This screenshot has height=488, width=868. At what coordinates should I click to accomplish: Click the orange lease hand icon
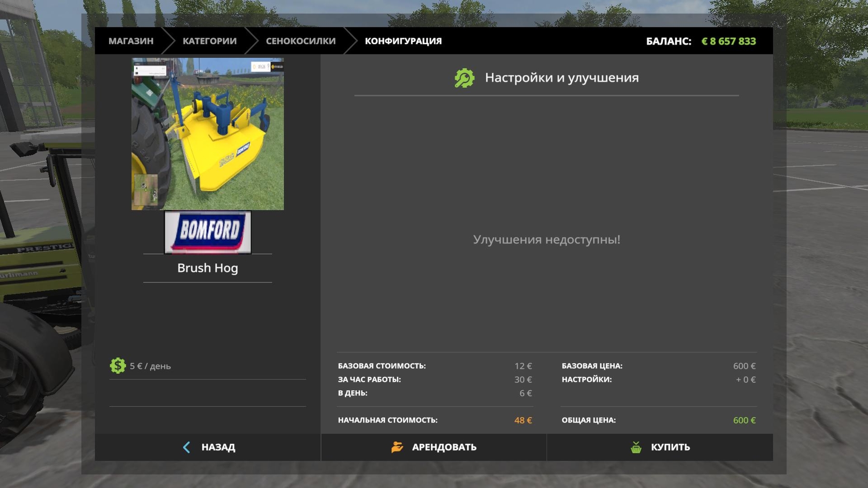pos(397,447)
